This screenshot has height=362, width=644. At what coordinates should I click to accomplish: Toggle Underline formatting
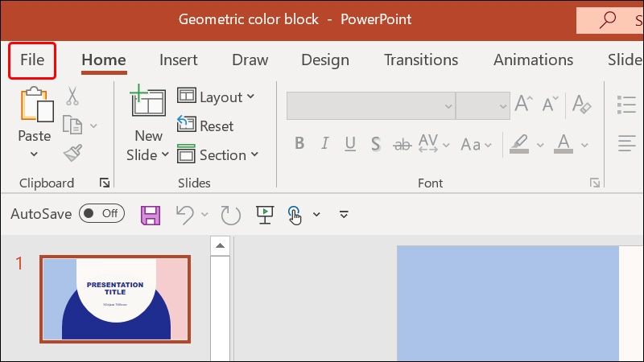(x=350, y=144)
